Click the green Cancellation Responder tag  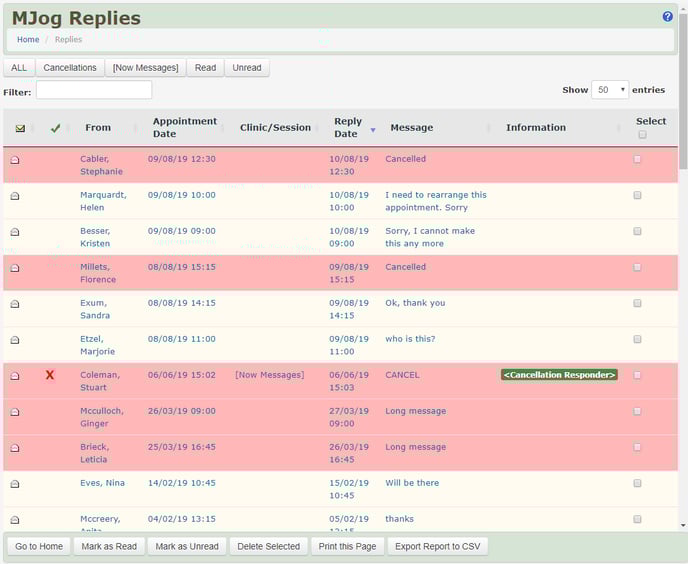[x=559, y=375]
